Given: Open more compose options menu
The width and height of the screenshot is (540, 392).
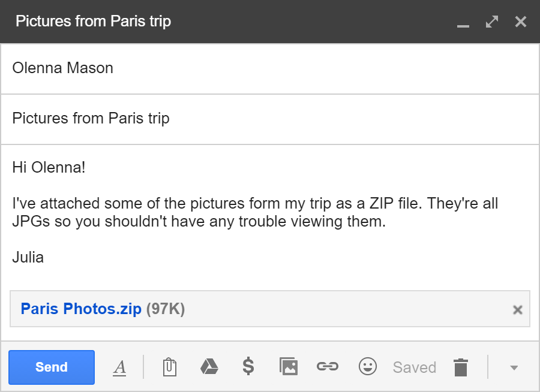Looking at the screenshot, I should [x=514, y=367].
